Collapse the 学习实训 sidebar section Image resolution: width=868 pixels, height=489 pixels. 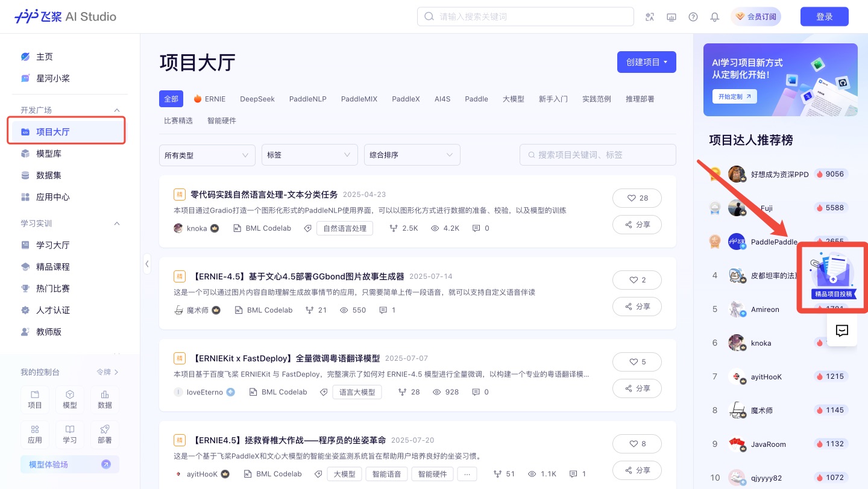pyautogui.click(x=117, y=223)
